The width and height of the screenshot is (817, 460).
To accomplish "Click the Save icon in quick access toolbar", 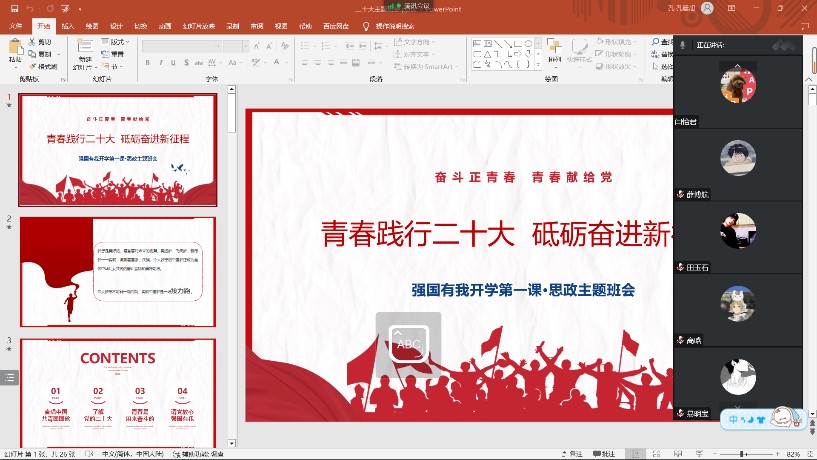I will pos(13,8).
